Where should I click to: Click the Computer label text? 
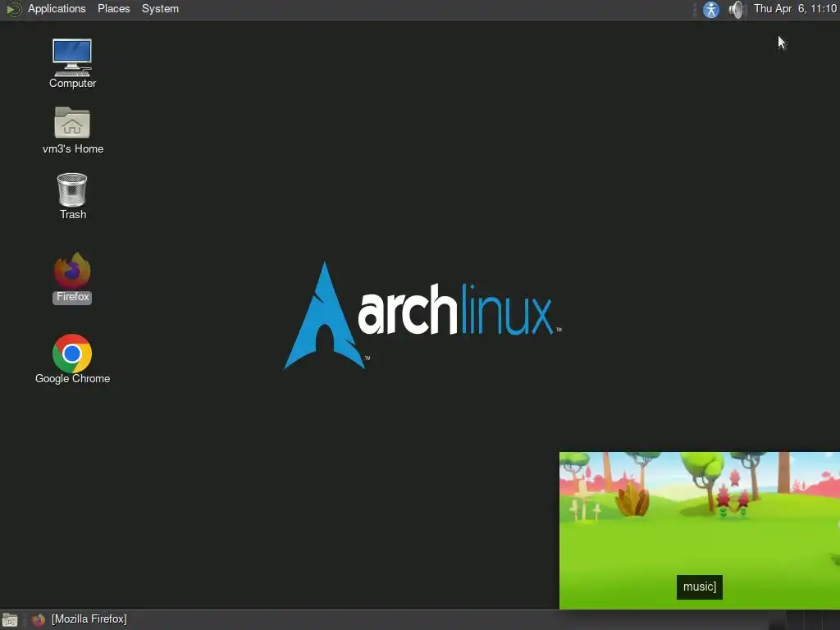(x=73, y=84)
